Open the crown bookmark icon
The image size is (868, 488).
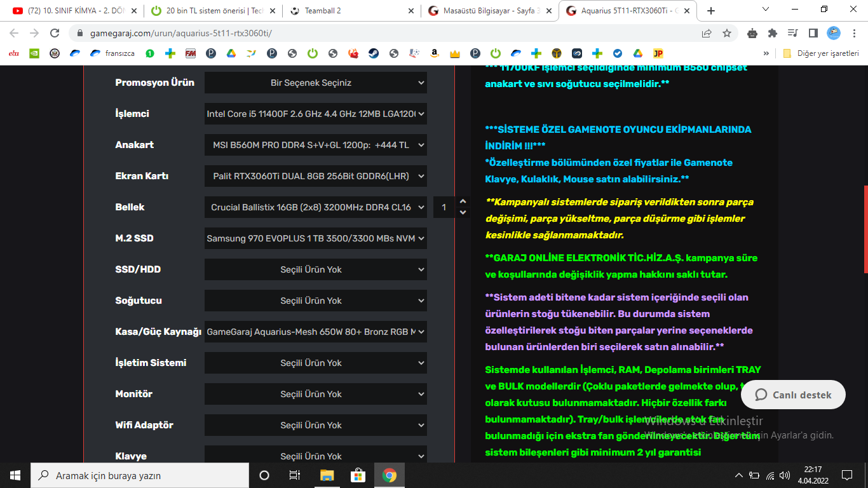click(x=454, y=53)
